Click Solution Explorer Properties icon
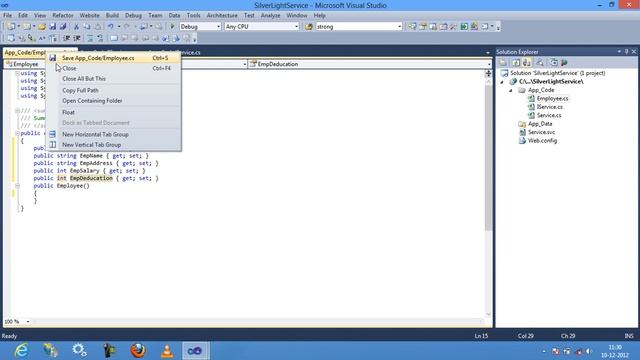 (x=503, y=62)
